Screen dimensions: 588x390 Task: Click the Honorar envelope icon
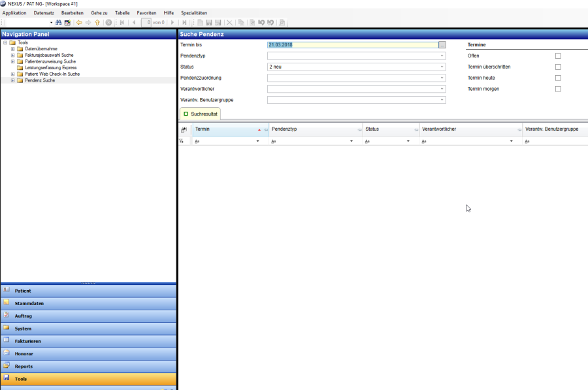click(x=7, y=353)
